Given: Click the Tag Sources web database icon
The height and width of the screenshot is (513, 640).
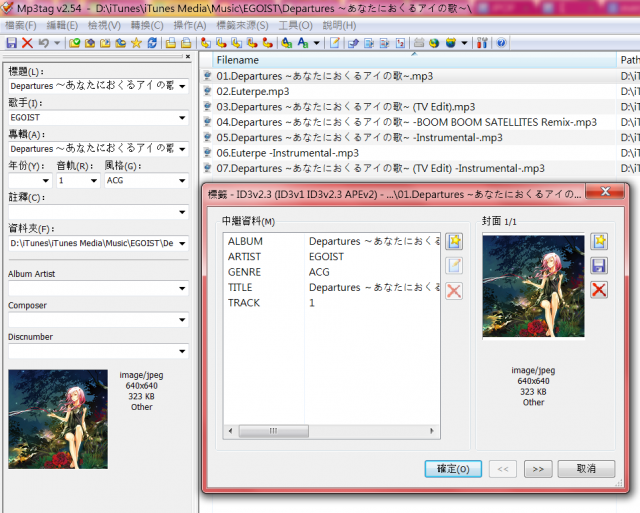Looking at the screenshot, I should tap(450, 42).
